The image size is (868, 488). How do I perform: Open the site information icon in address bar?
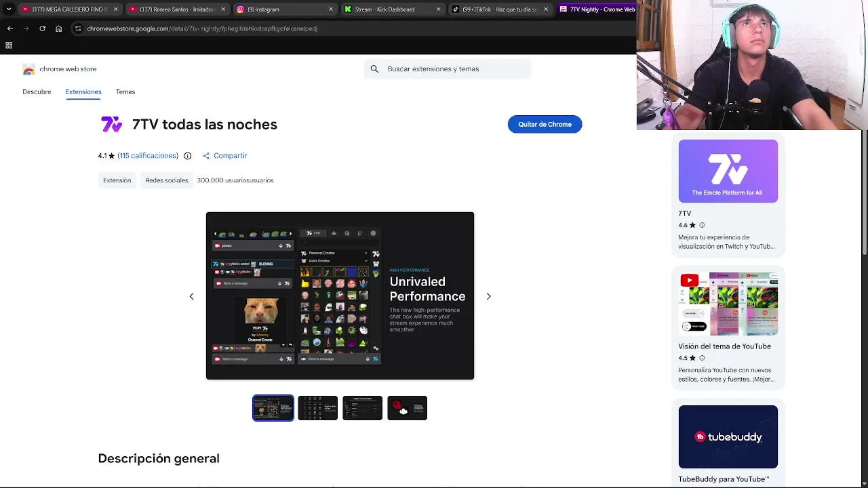click(78, 28)
